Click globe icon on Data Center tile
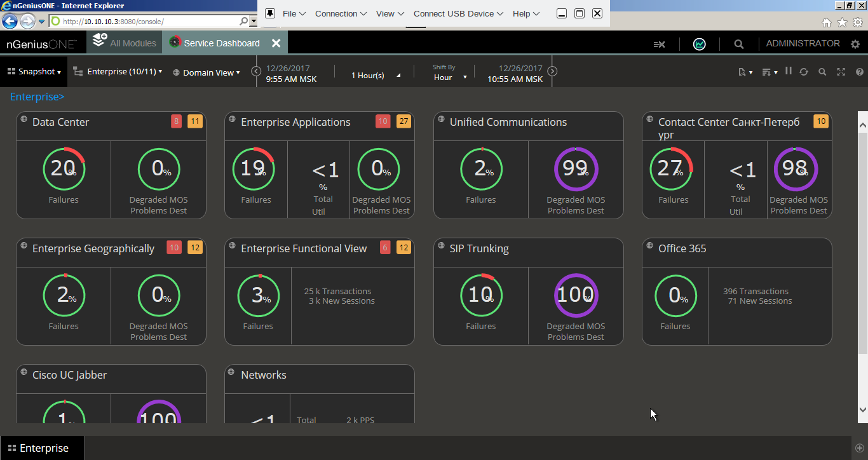This screenshot has width=868, height=460. (x=24, y=119)
